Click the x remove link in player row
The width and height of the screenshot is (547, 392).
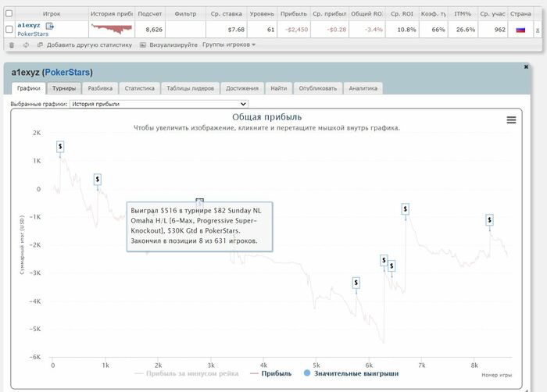tap(538, 30)
